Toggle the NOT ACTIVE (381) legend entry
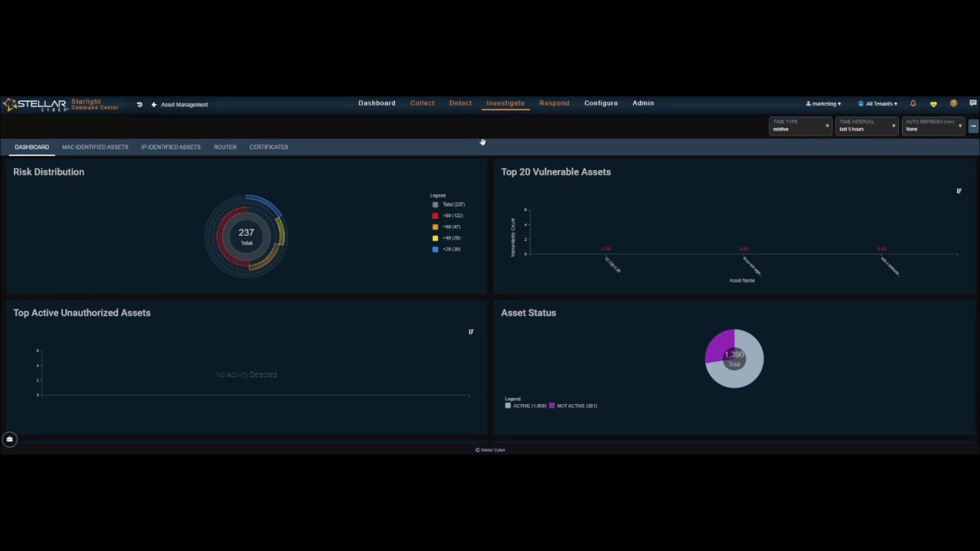This screenshot has width=980, height=551. click(x=573, y=406)
